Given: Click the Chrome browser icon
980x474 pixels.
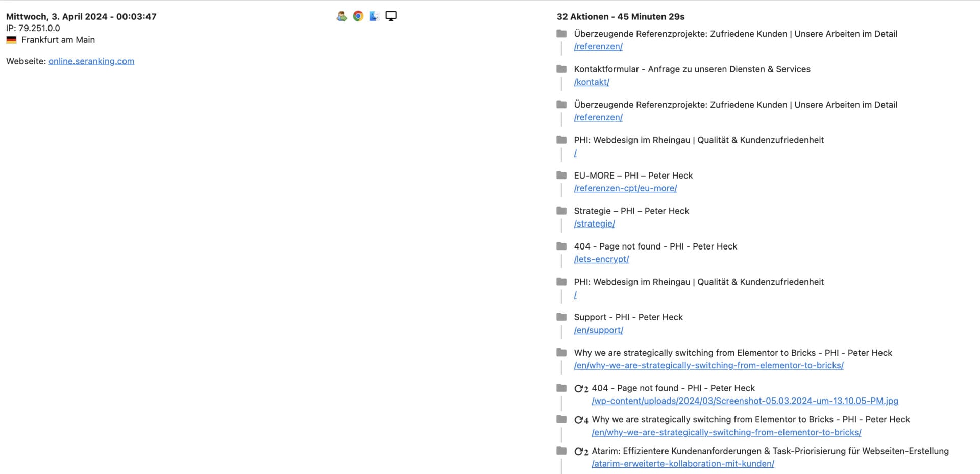Looking at the screenshot, I should pos(357,16).
